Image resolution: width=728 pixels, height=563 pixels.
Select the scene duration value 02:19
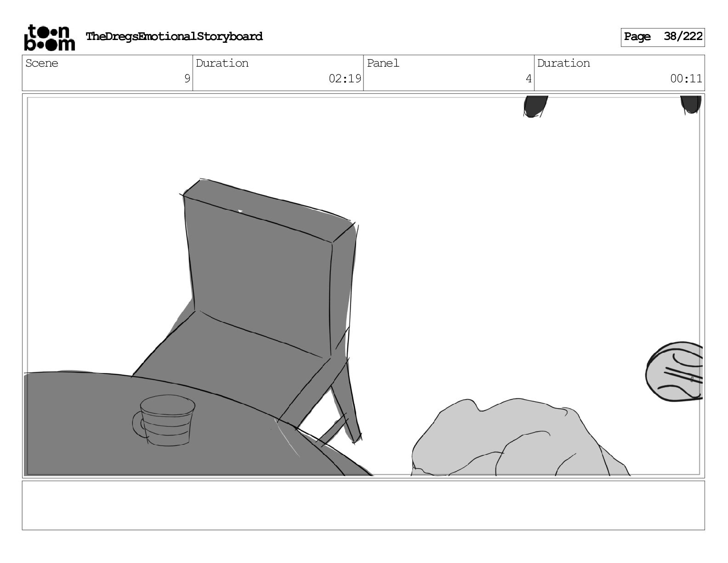pos(345,79)
